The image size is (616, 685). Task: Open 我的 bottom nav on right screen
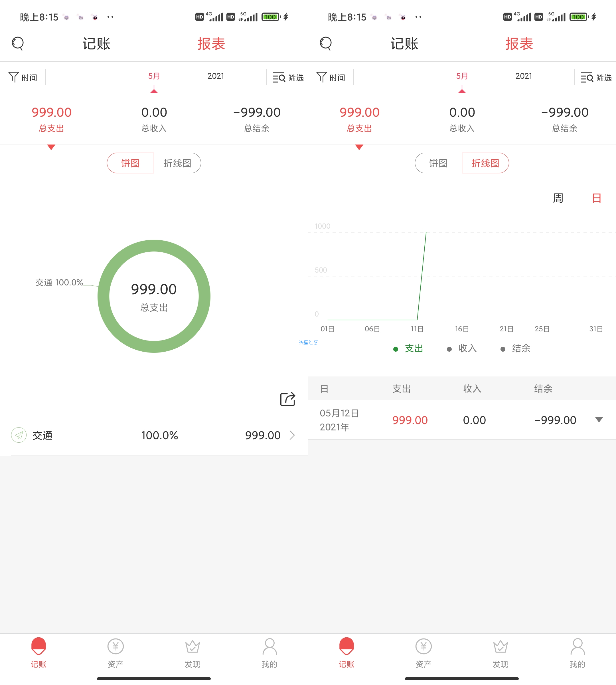577,652
